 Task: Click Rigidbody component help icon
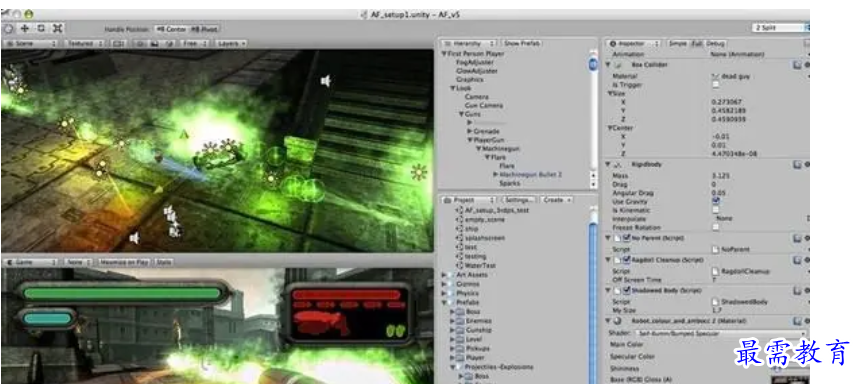[797, 164]
